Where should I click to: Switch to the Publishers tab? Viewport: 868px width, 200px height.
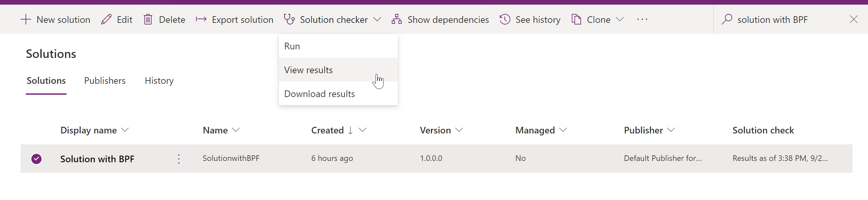(x=104, y=80)
